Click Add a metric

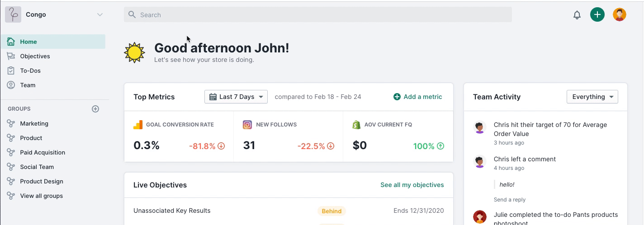coord(418,97)
